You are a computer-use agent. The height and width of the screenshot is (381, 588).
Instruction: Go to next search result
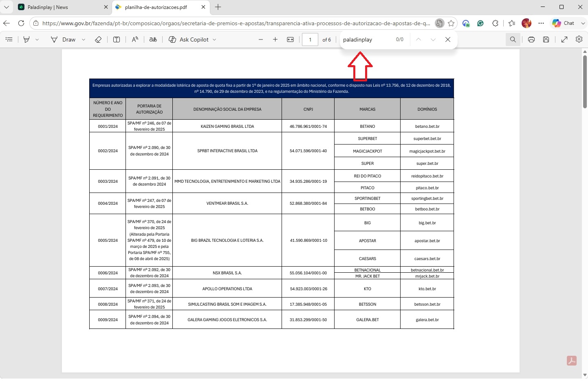[x=433, y=39]
